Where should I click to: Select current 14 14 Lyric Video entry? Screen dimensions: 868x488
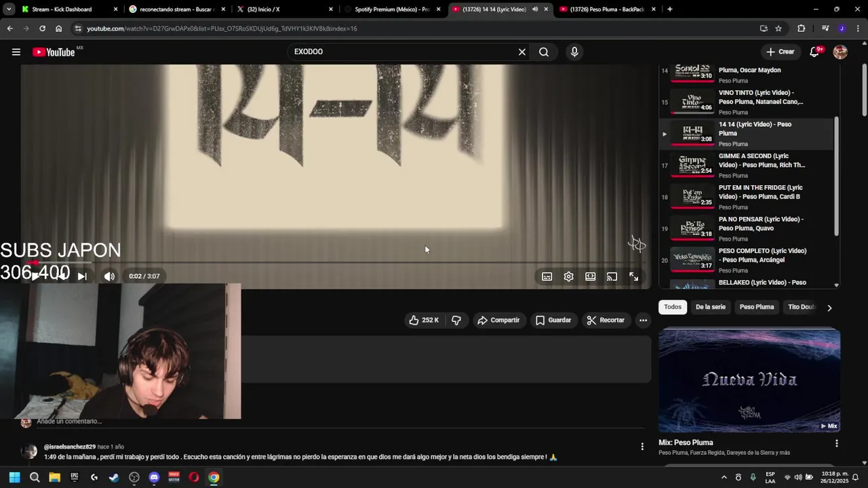[x=746, y=134]
